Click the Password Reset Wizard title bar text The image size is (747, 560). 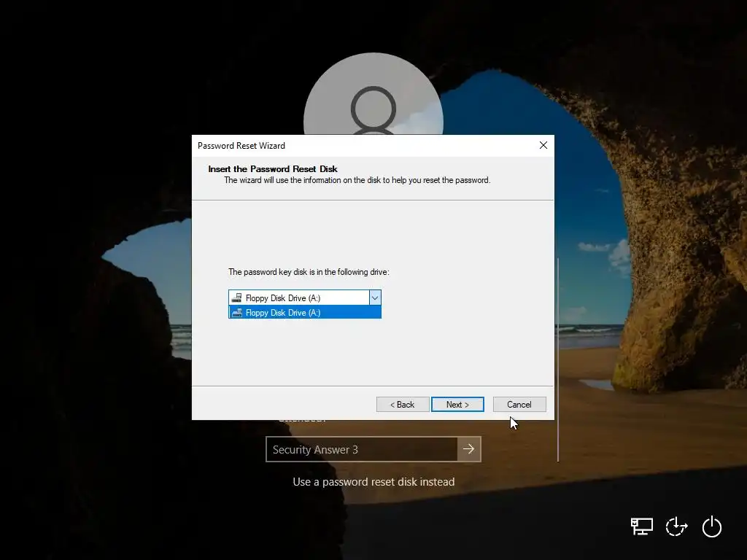point(241,146)
